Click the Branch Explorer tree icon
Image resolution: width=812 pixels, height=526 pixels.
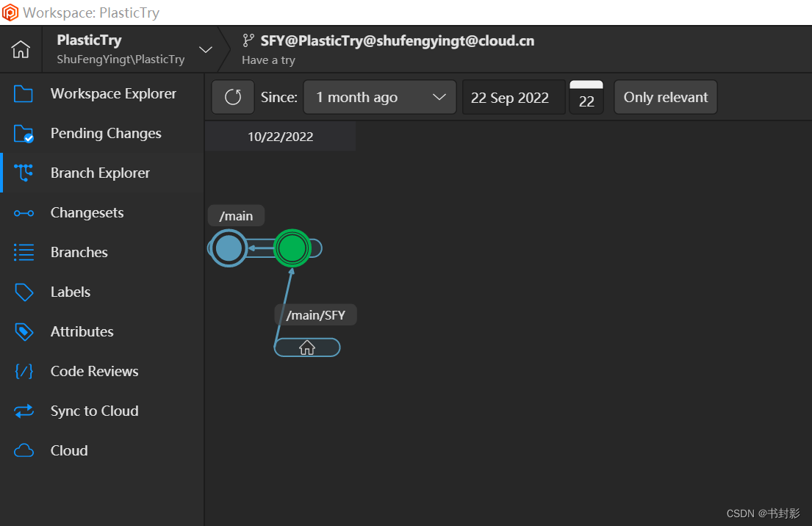tap(24, 173)
